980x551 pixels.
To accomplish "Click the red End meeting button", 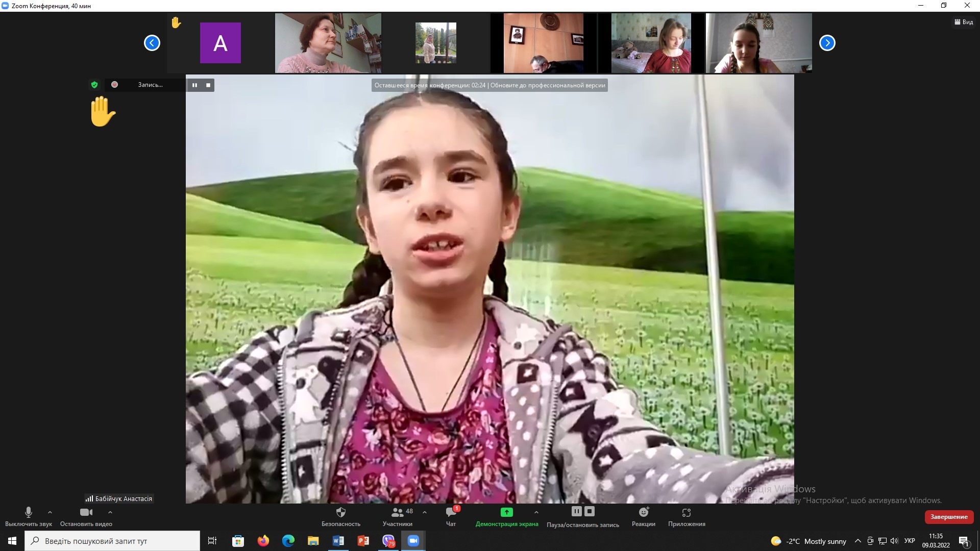I will 949,517.
